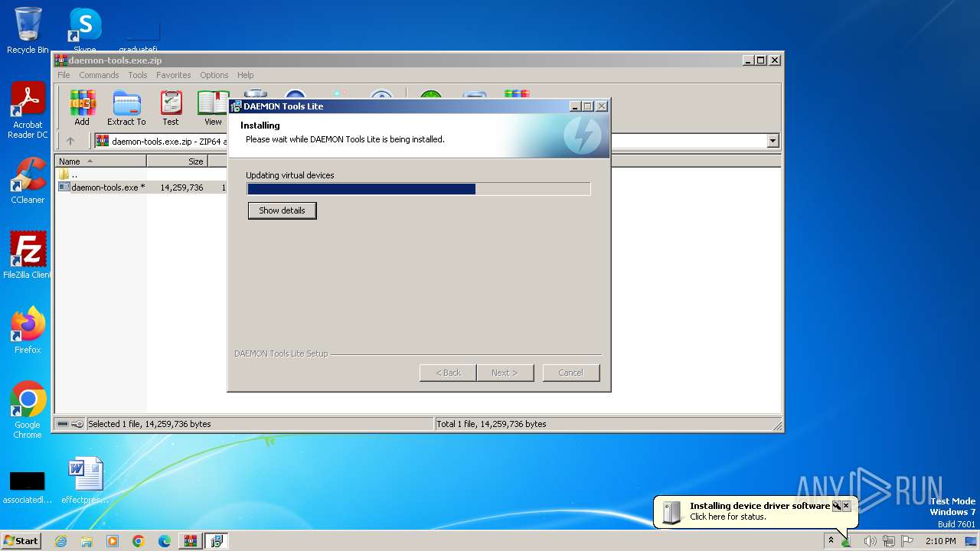This screenshot has height=551, width=980.
Task: Sort files by Name column header
Action: click(101, 161)
